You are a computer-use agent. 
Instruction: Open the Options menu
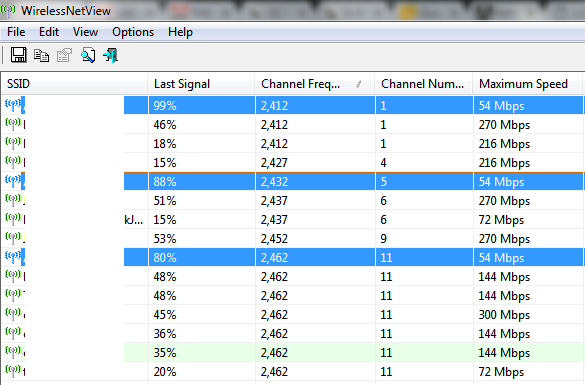pyautogui.click(x=133, y=32)
